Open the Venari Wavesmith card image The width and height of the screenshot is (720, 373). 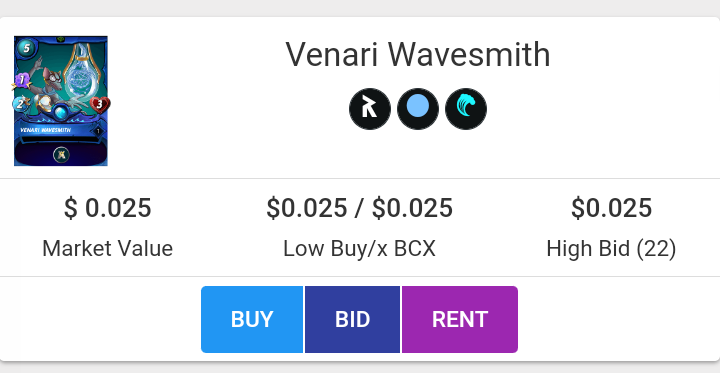pyautogui.click(x=61, y=101)
